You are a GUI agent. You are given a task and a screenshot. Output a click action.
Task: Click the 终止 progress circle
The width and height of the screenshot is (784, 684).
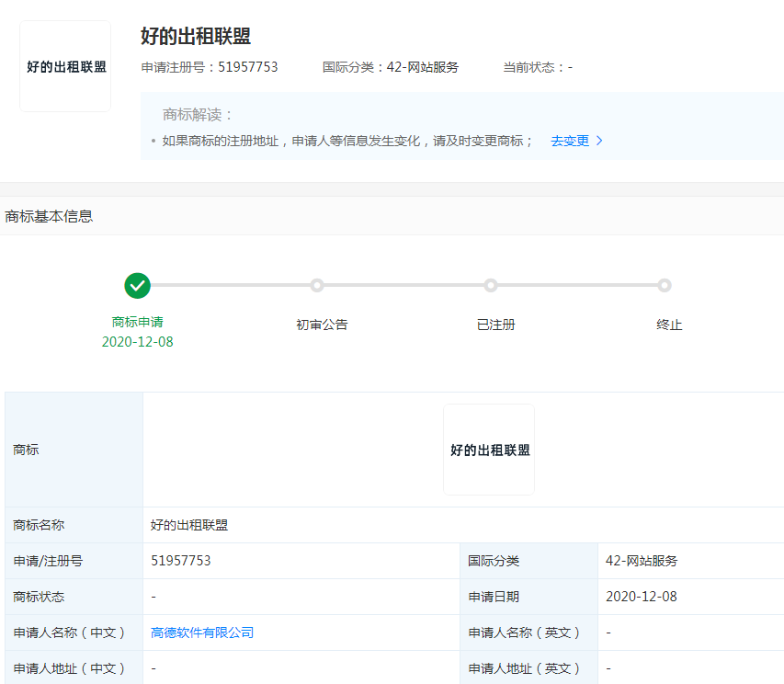pos(665,286)
